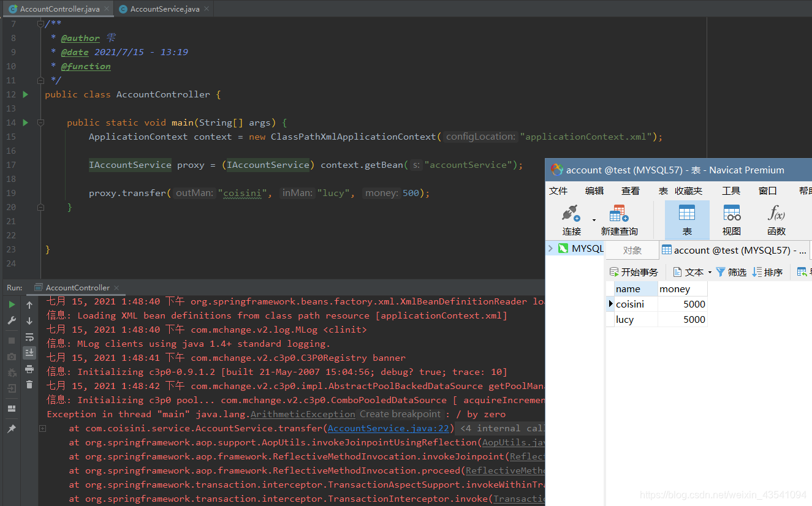Select lucy's money cell showing 5000
812x506 pixels.
[x=683, y=319]
